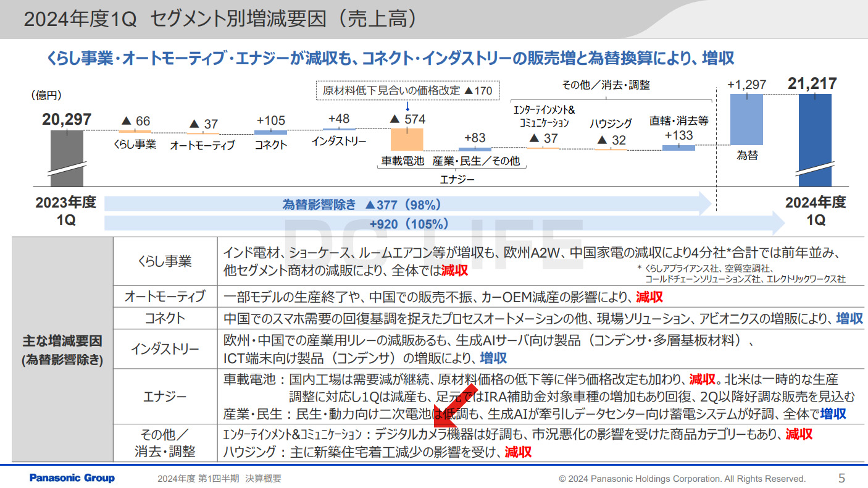Screen dimensions: 868x488
Task: Click the page number 5
Action: click(x=841, y=478)
